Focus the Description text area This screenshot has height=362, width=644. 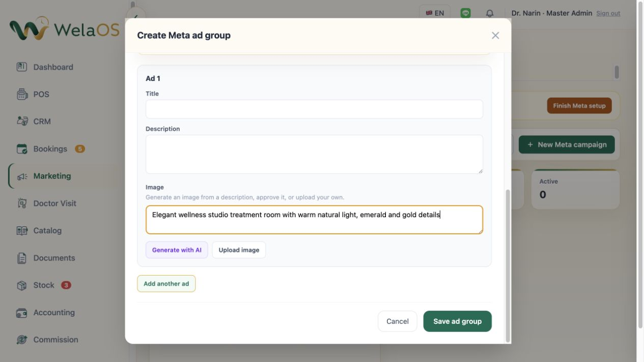coord(314,154)
